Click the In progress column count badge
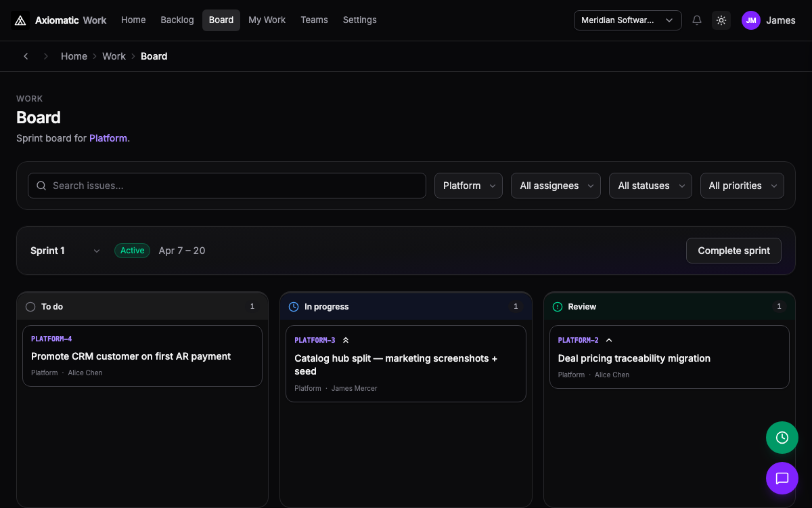This screenshot has width=812, height=508. coord(516,307)
